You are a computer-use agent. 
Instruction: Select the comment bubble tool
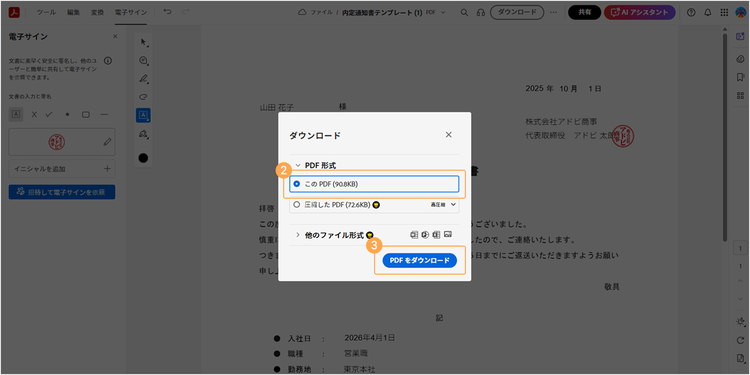[143, 60]
